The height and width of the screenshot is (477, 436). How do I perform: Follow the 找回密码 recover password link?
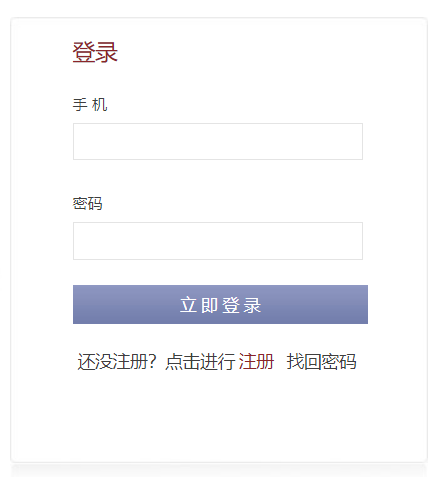321,361
